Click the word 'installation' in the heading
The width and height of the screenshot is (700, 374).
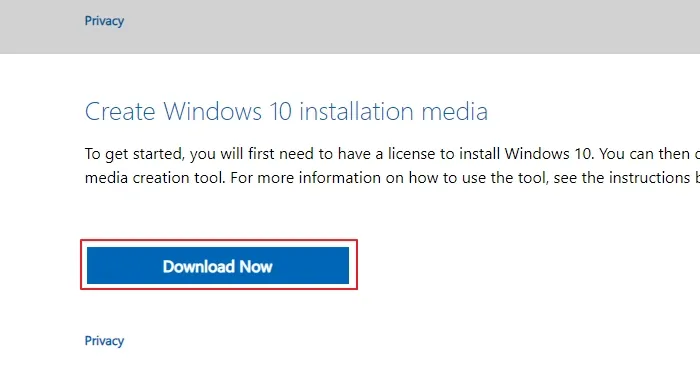[x=356, y=111]
